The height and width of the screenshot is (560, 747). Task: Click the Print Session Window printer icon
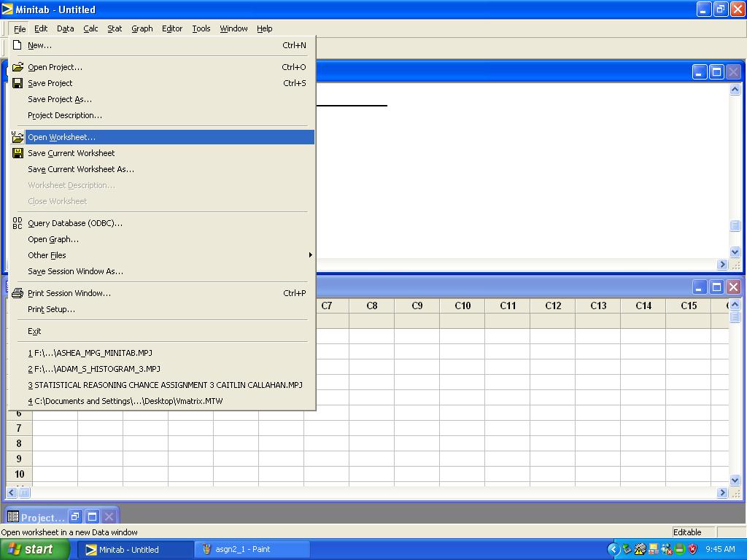click(18, 293)
